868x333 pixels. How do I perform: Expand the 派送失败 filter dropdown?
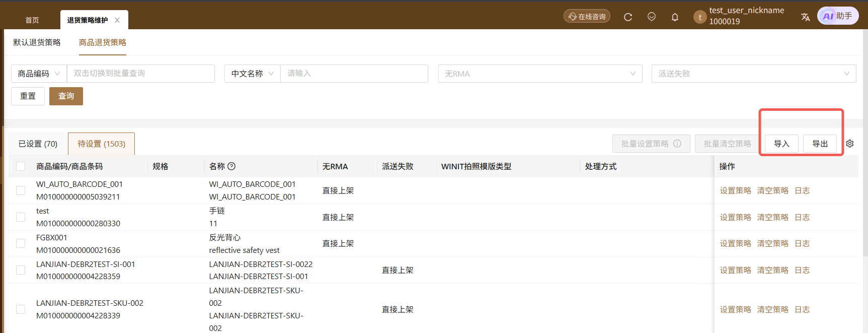click(x=754, y=74)
